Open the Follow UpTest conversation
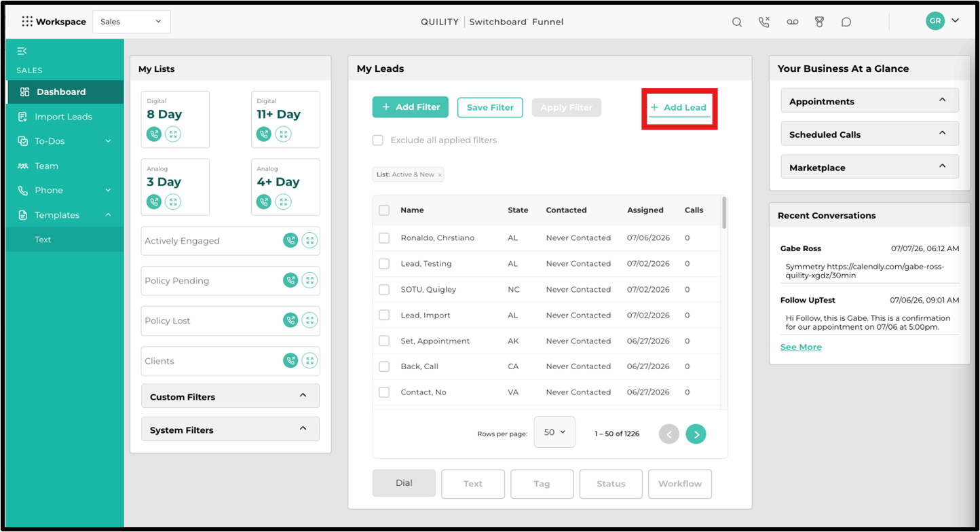980x532 pixels. 869,316
